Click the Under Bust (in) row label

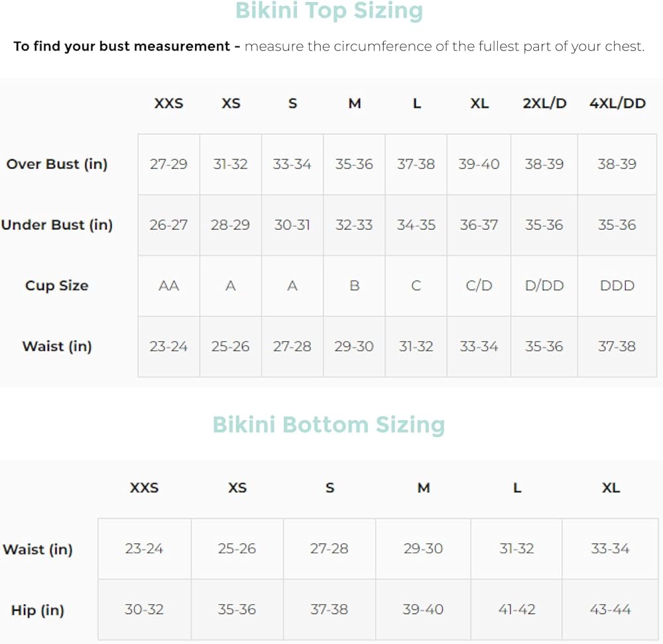[x=57, y=225]
